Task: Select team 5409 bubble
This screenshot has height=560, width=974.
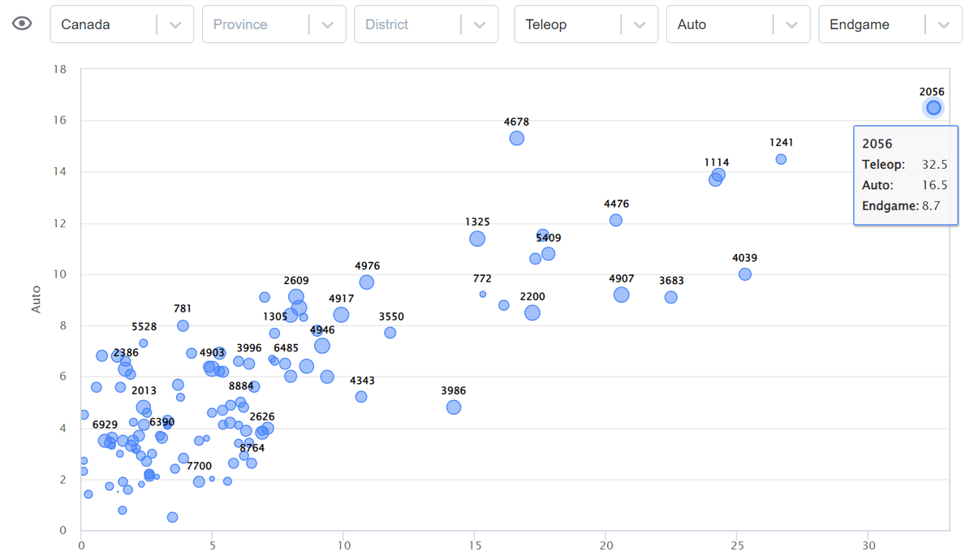Action: click(x=541, y=235)
